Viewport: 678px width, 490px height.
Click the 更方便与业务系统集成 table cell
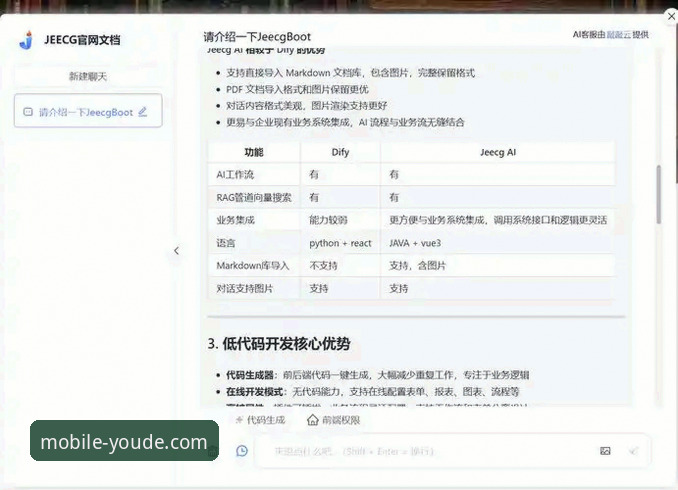[498, 220]
